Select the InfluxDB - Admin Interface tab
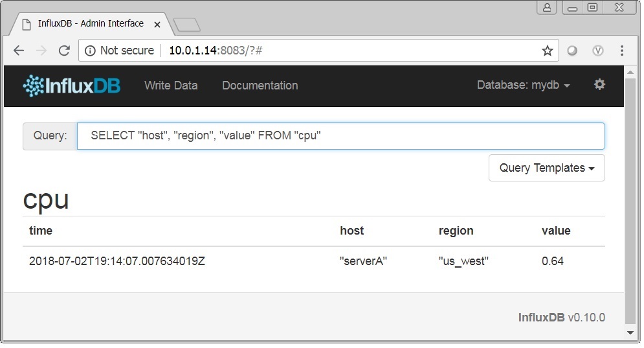This screenshot has height=348, width=644. point(89,24)
